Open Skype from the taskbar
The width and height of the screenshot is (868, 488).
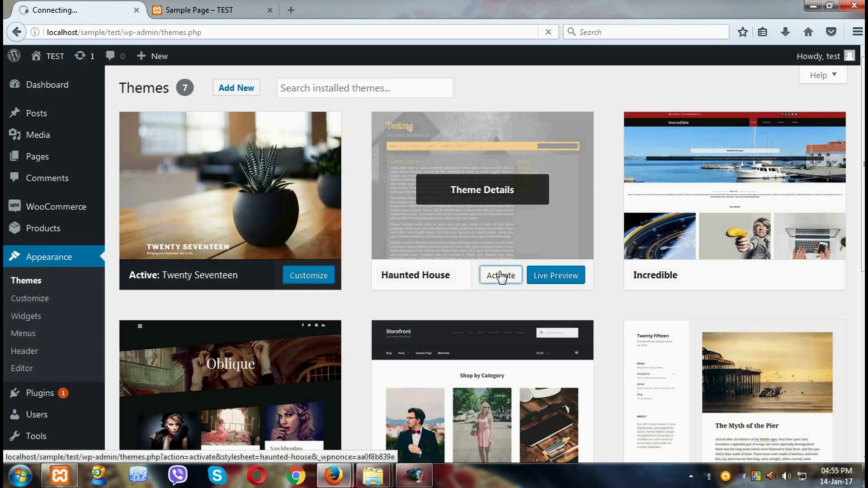(217, 476)
